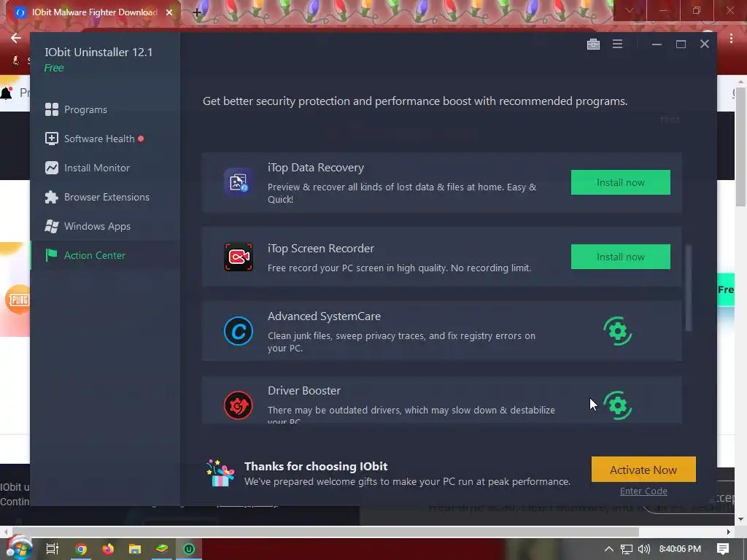Click the IObit Uninstaller 12.1 title
Screen dimensions: 747x560
click(98, 52)
